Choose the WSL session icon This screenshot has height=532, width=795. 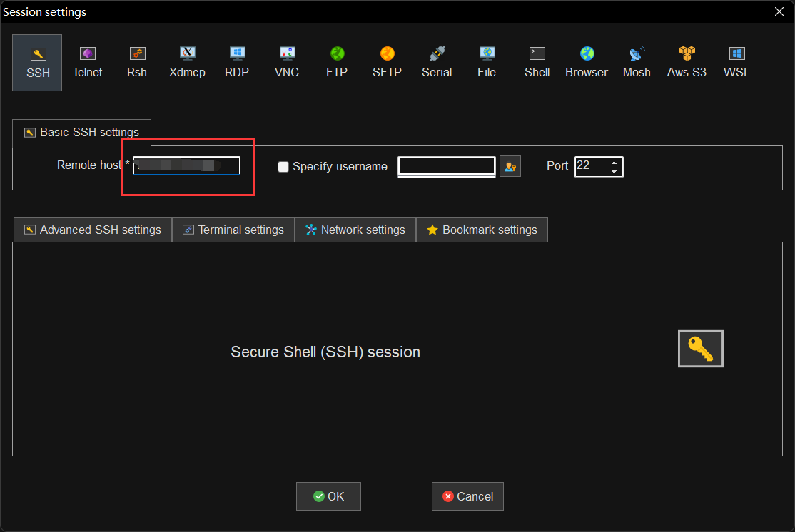click(736, 63)
